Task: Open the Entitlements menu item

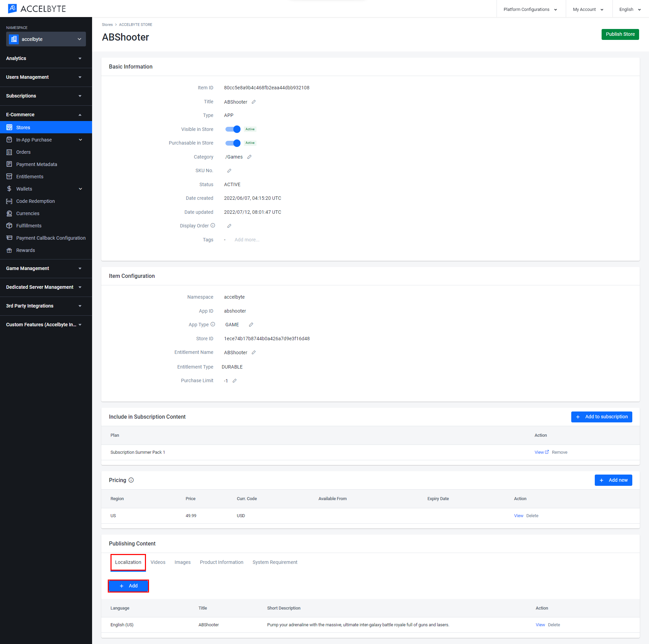Action: point(46,177)
